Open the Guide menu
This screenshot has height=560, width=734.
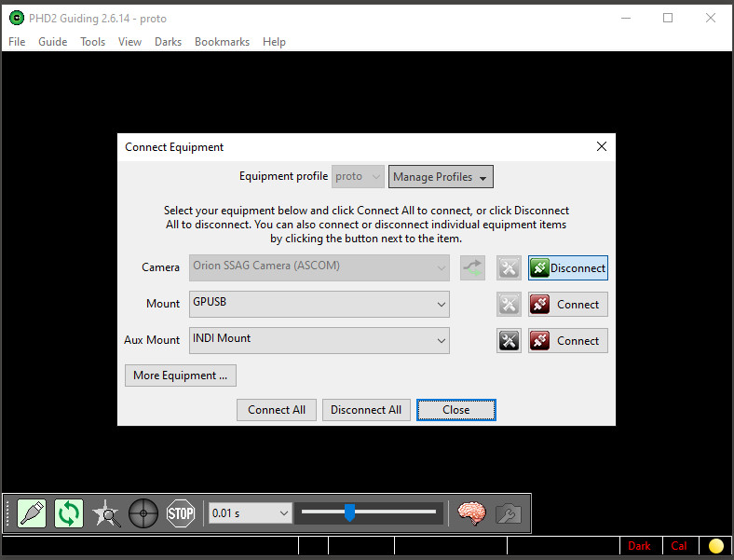[x=53, y=42]
